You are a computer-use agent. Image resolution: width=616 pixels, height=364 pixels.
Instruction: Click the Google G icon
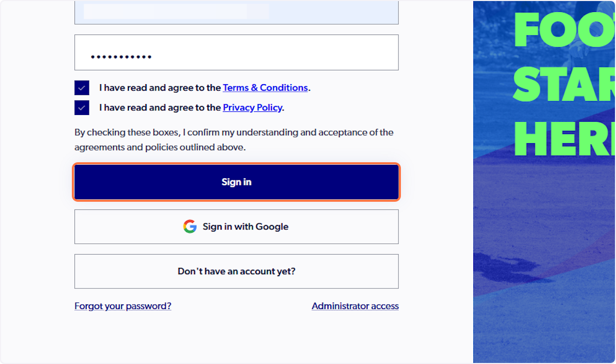coord(190,226)
